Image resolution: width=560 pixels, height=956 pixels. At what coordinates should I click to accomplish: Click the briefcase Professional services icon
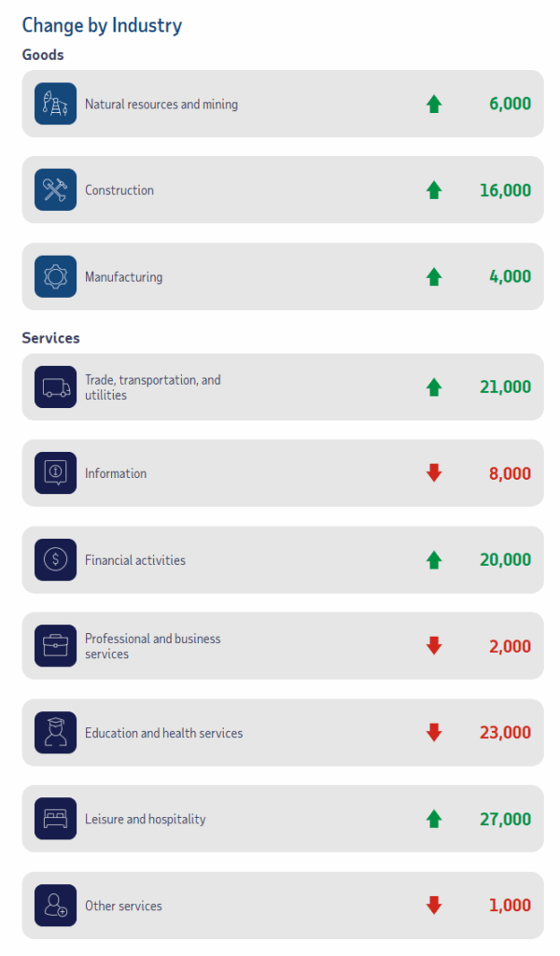coord(55,646)
